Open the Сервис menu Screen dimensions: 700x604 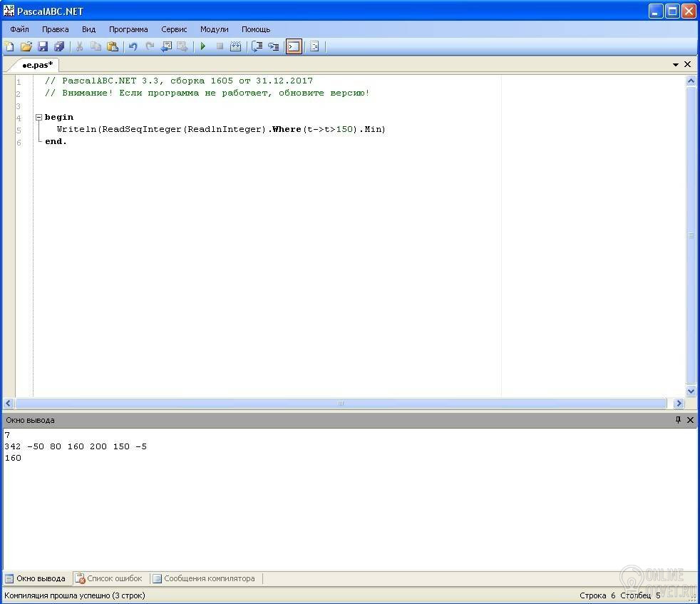174,29
